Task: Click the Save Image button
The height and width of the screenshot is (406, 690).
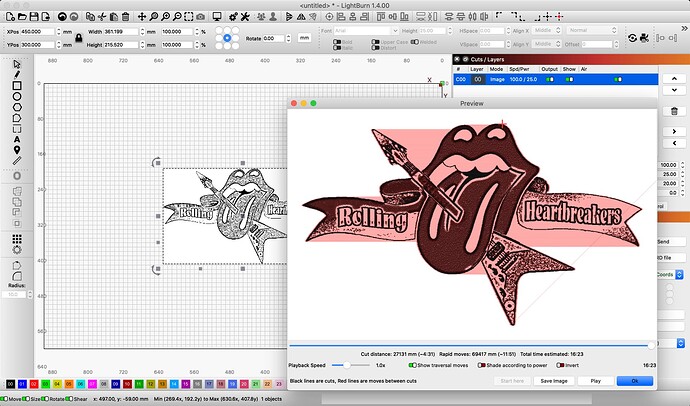Action: point(554,381)
